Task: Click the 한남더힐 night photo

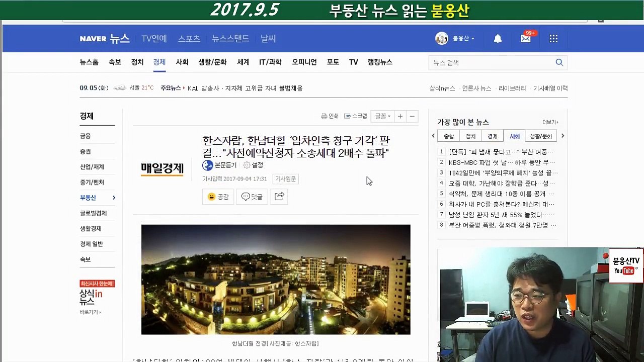Action: tap(276, 280)
